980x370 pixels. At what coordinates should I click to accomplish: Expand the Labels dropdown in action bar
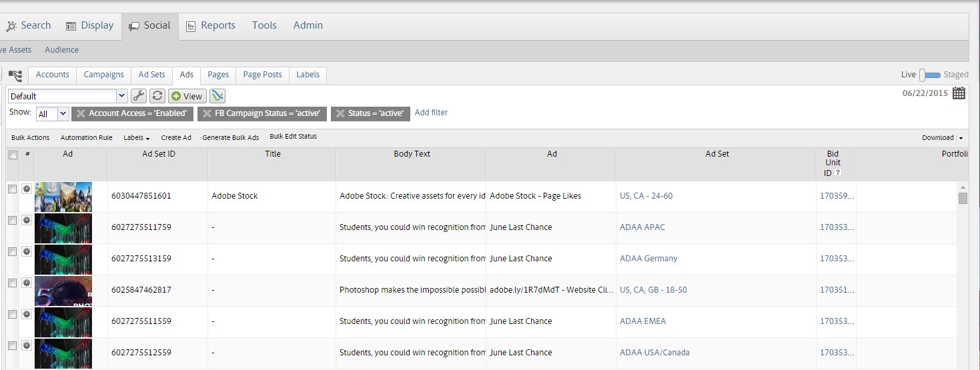(x=136, y=138)
